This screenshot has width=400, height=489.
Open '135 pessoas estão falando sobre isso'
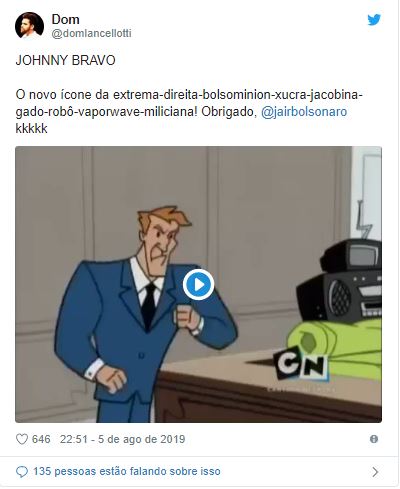[127, 471]
